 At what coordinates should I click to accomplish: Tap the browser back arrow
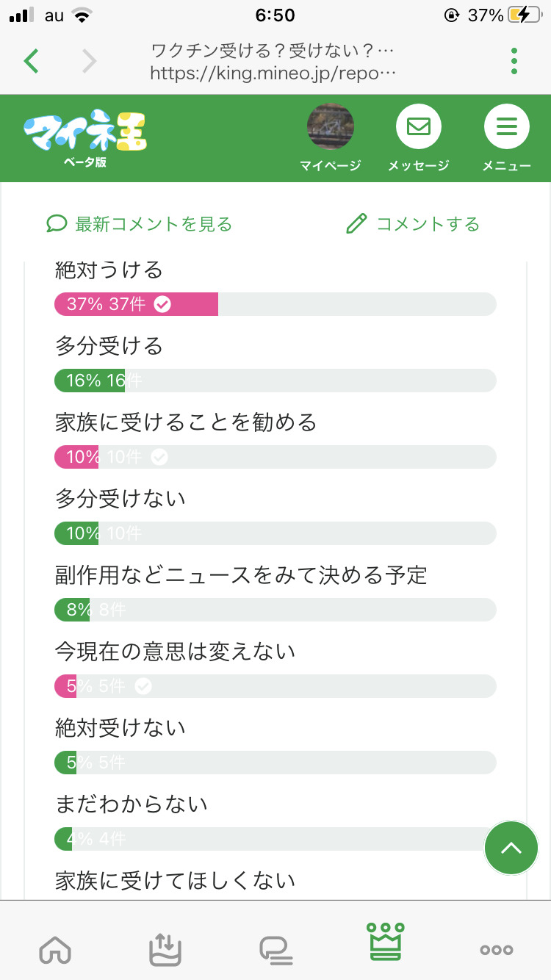(31, 61)
